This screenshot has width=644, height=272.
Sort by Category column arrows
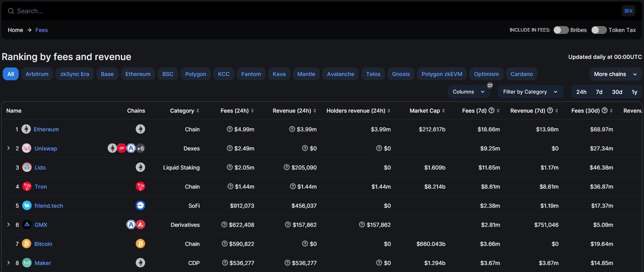[198, 111]
